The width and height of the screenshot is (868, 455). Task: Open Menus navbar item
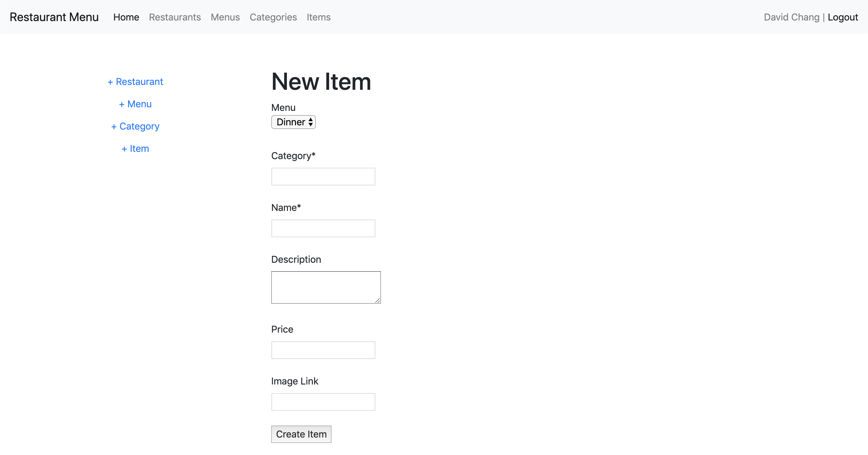coord(225,17)
